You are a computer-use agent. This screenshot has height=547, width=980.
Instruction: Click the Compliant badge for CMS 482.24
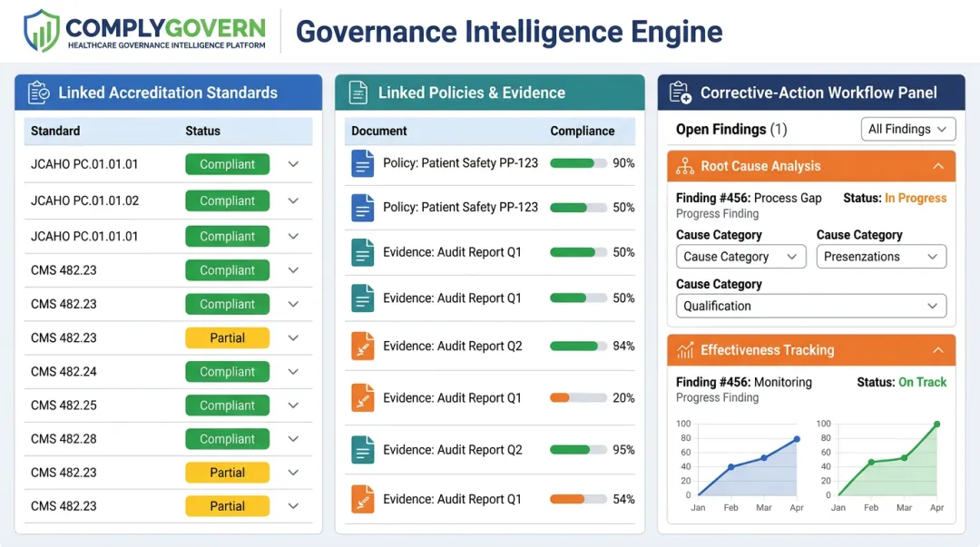click(x=228, y=371)
